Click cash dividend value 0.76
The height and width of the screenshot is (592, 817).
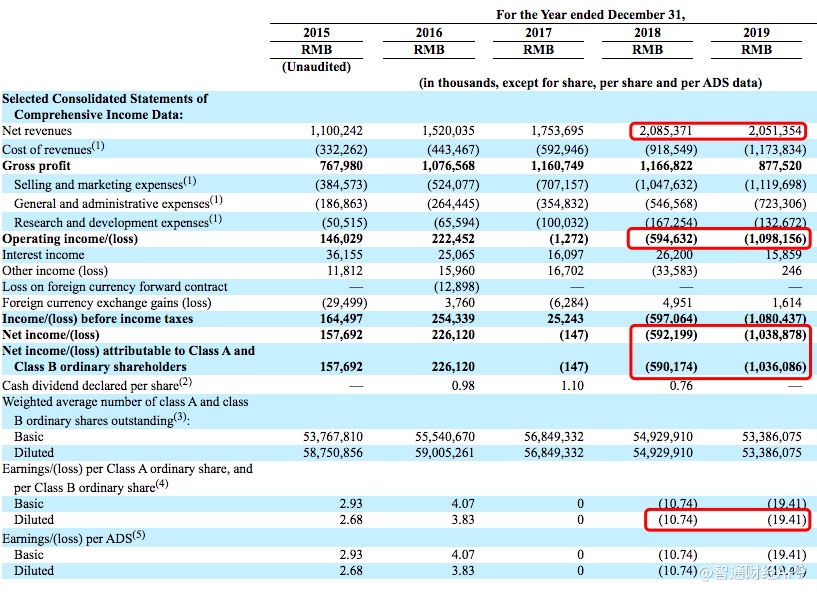[x=680, y=386]
